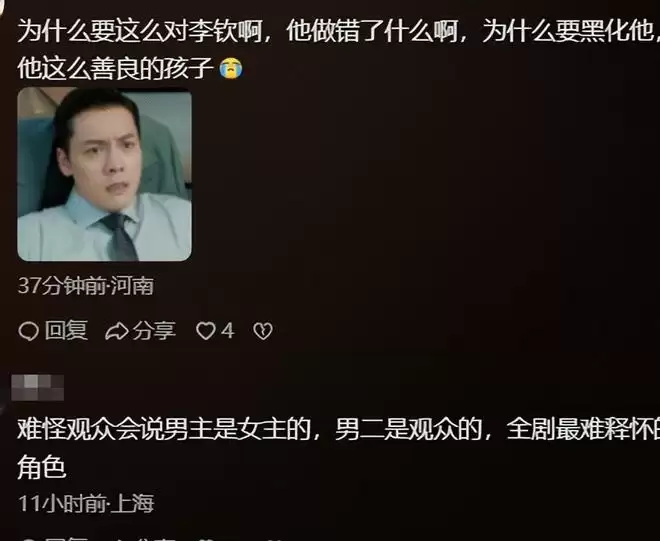660x541 pixels.
Task: Click the like count number 4
Action: [x=227, y=330]
